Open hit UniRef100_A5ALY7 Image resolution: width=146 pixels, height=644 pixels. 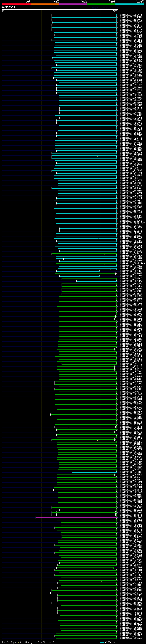click(x=131, y=580)
